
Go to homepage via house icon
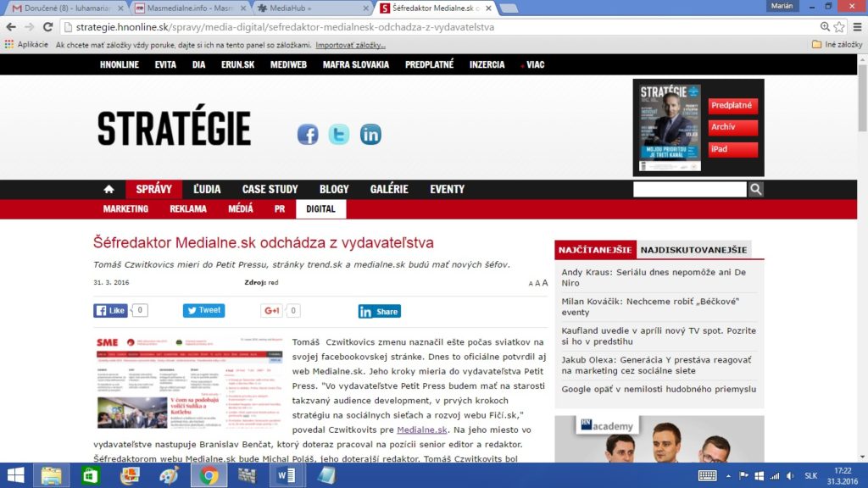click(x=108, y=189)
